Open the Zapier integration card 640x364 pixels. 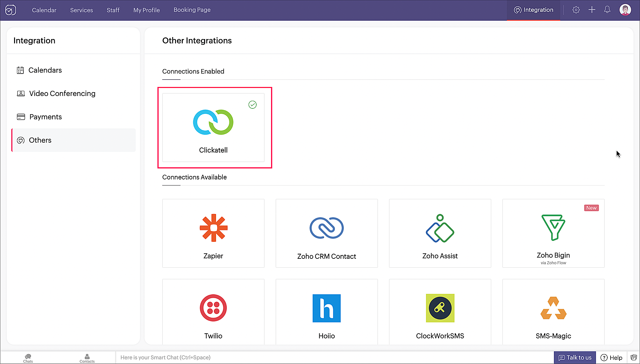[213, 233]
